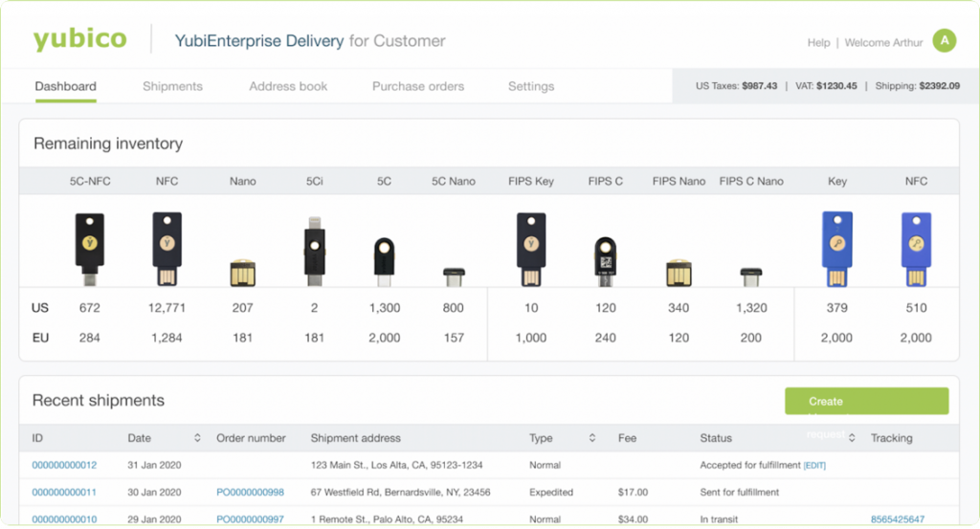This screenshot has height=529, width=980.
Task: Click the $17.00 fee cell
Action: click(x=633, y=492)
